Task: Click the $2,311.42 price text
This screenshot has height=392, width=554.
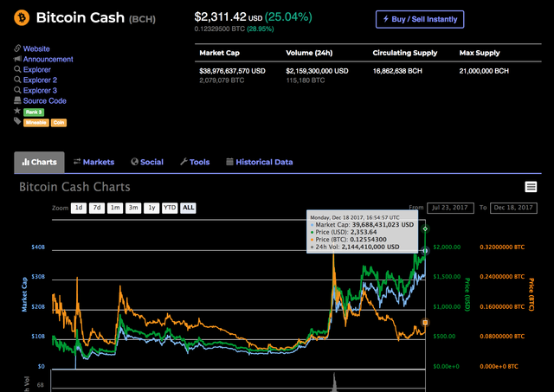Action: (x=220, y=16)
